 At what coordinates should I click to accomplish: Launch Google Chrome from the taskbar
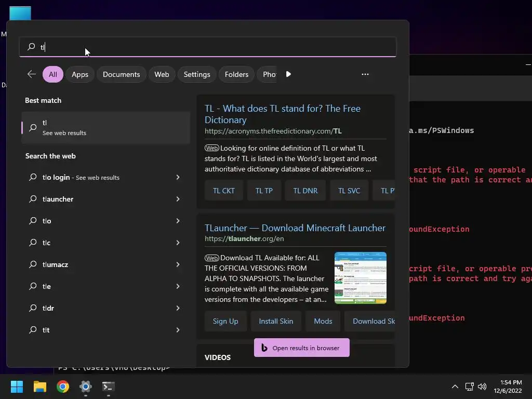[x=63, y=387]
